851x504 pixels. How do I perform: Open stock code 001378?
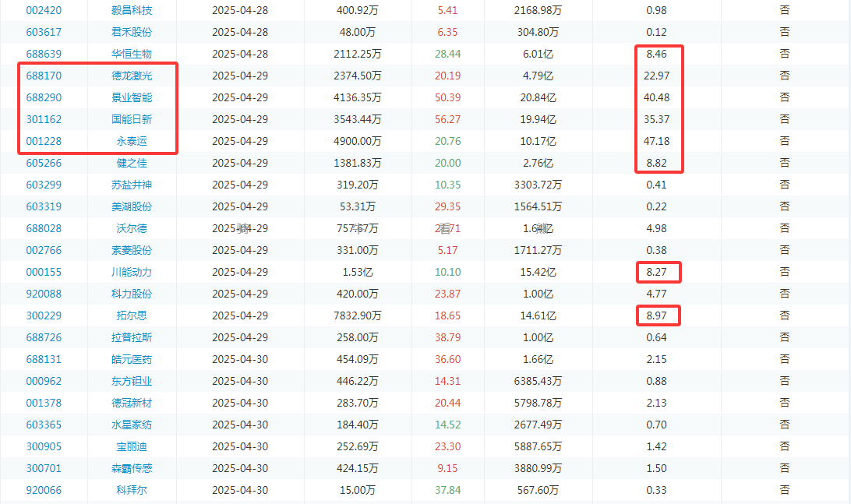[44, 403]
